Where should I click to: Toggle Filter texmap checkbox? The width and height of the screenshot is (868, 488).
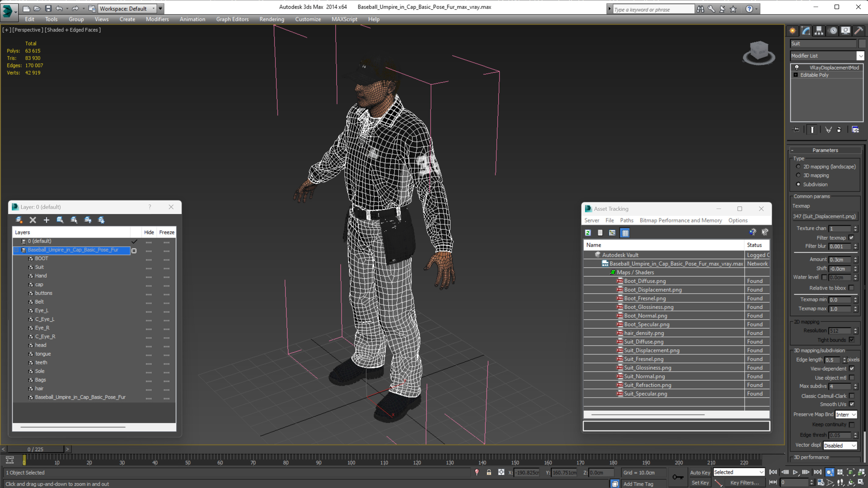pyautogui.click(x=851, y=237)
